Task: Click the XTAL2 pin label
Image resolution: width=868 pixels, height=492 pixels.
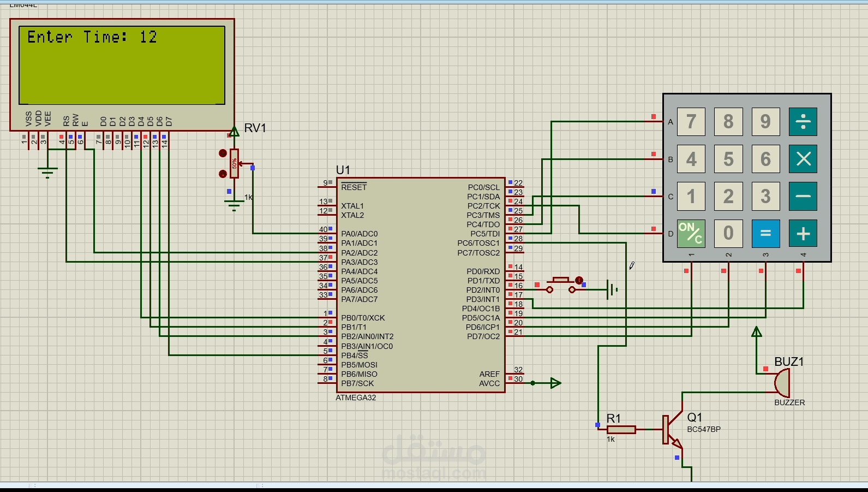Action: (352, 215)
